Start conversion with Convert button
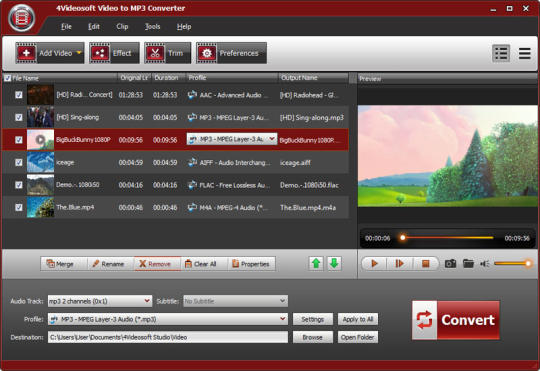This screenshot has height=371, width=540. (x=456, y=320)
